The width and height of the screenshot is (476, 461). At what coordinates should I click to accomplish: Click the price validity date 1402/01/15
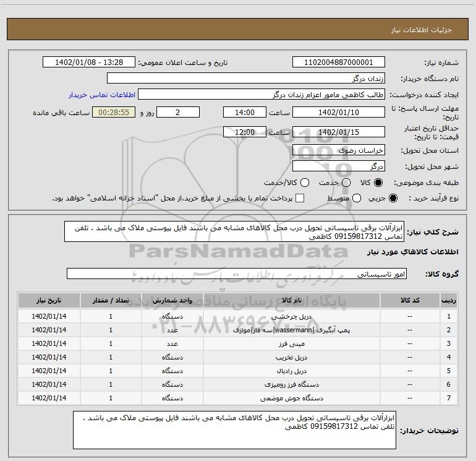tap(339, 132)
